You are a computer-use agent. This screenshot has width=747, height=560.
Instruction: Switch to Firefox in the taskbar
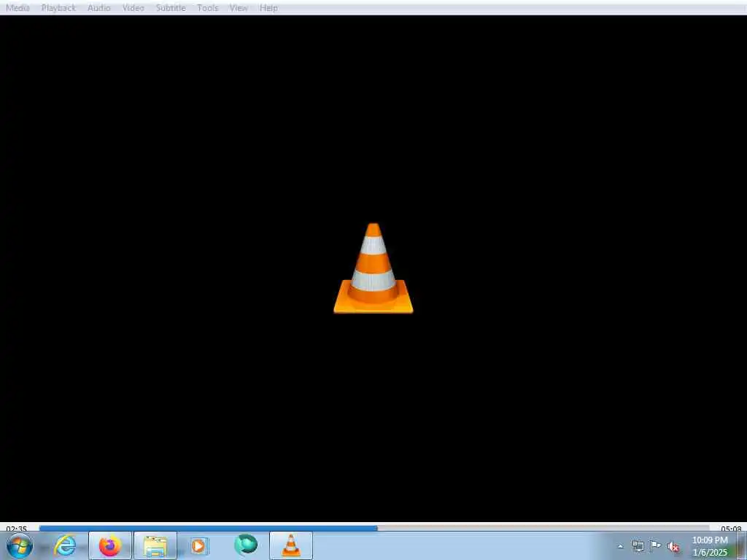click(110, 545)
